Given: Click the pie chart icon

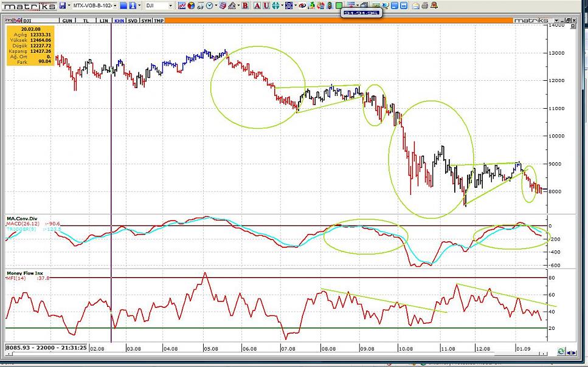Looking at the screenshot, I should (x=191, y=5).
